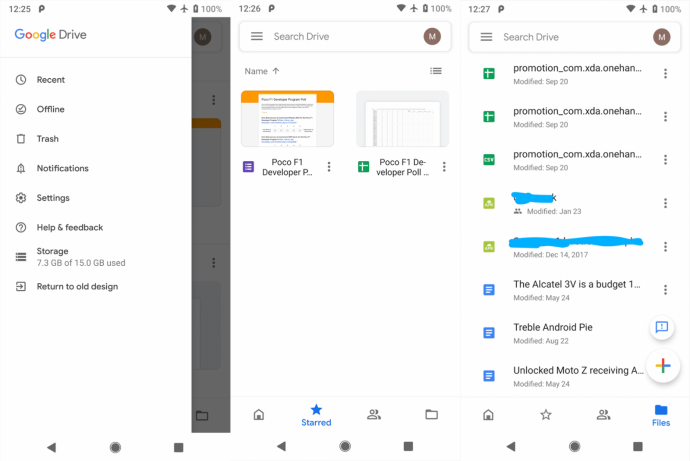Open Files folder tab in Starred screen
The image size is (690, 461).
(431, 414)
